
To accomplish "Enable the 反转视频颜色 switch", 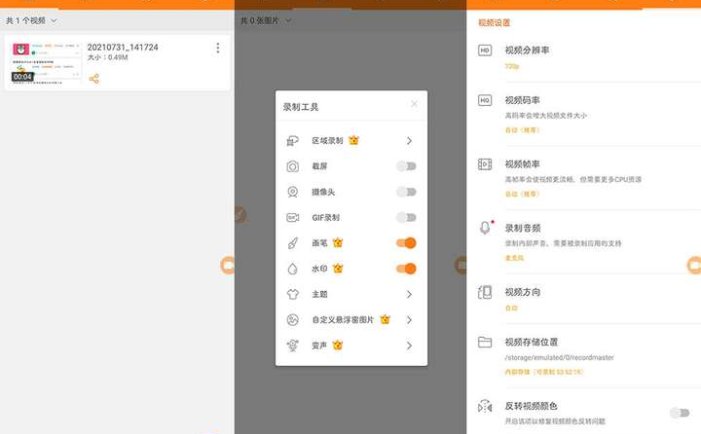I will [680, 413].
